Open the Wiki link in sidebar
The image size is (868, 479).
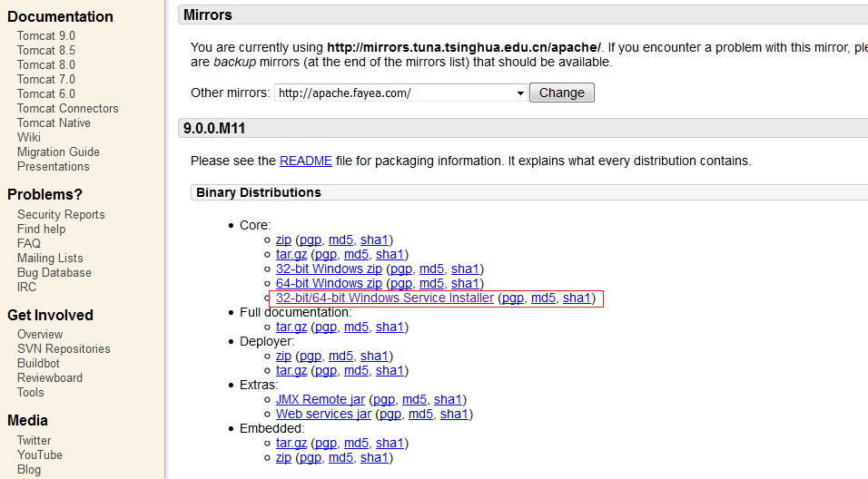29,137
